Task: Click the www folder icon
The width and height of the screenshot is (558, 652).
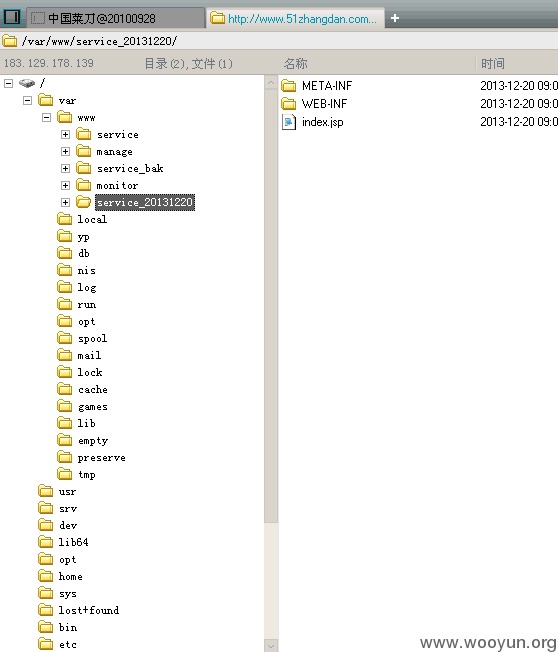Action: (x=64, y=117)
